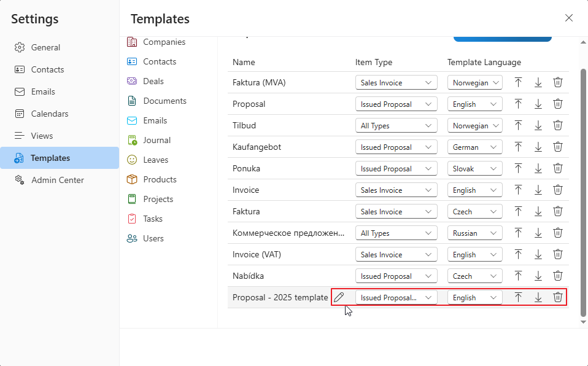Open Item Type dropdown for Коммерческое предложение
588x366 pixels.
coord(396,233)
